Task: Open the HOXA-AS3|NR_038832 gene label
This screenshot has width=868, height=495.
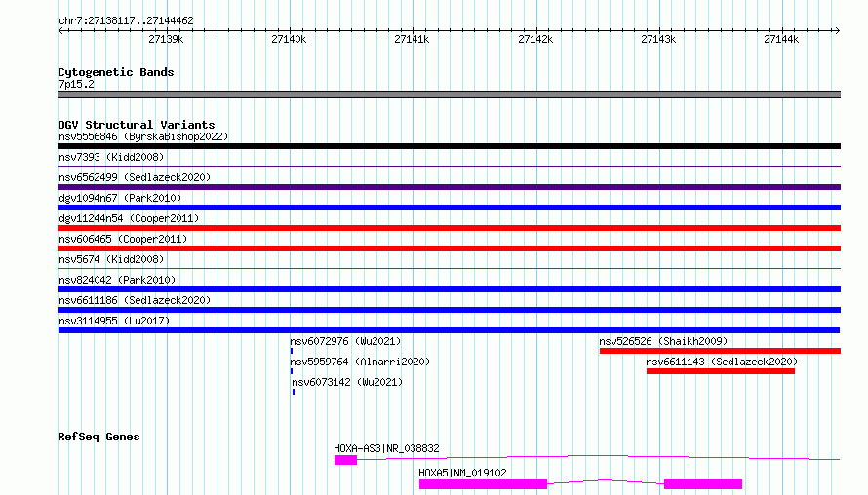Action: (x=386, y=448)
